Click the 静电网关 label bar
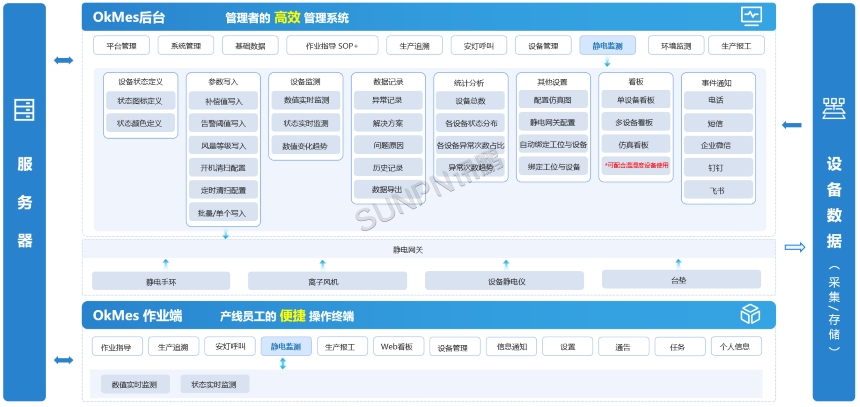 [x=429, y=250]
